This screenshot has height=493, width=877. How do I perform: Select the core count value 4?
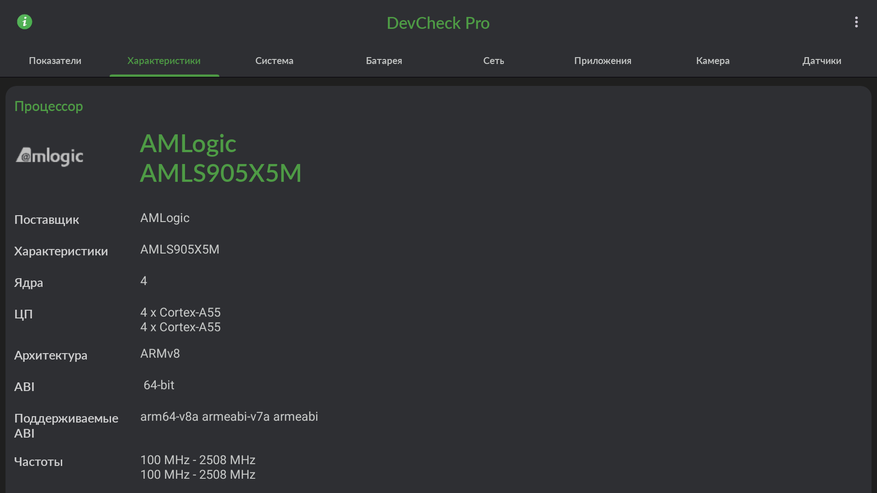point(144,281)
